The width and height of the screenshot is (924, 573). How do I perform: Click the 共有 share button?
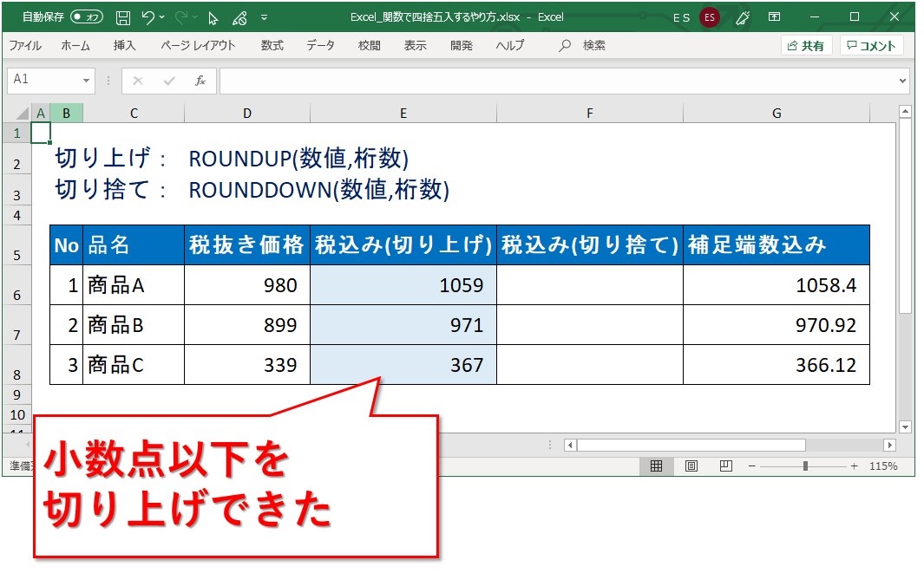point(806,46)
